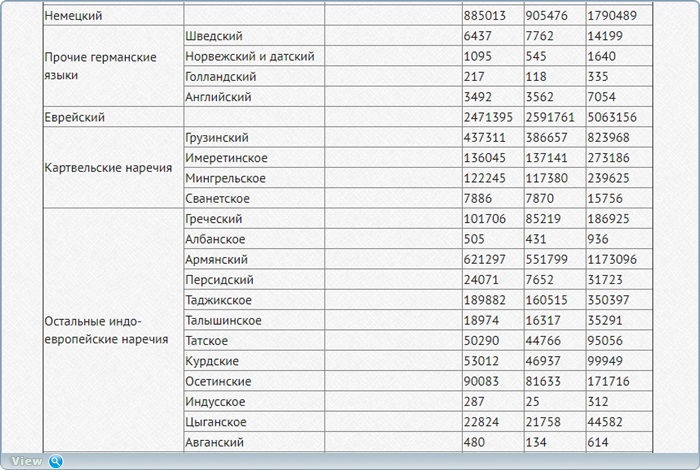The height and width of the screenshot is (470, 700).
Task: Select the Немецкий row label
Action: [74, 16]
